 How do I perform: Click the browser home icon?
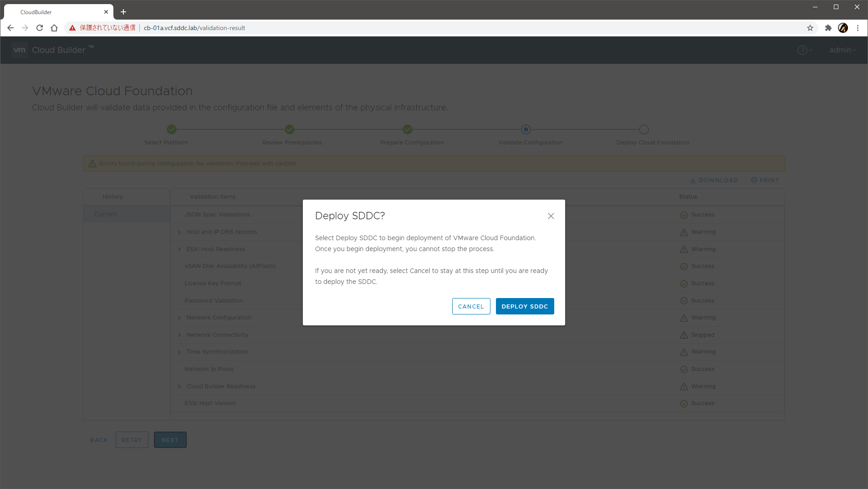pyautogui.click(x=54, y=28)
